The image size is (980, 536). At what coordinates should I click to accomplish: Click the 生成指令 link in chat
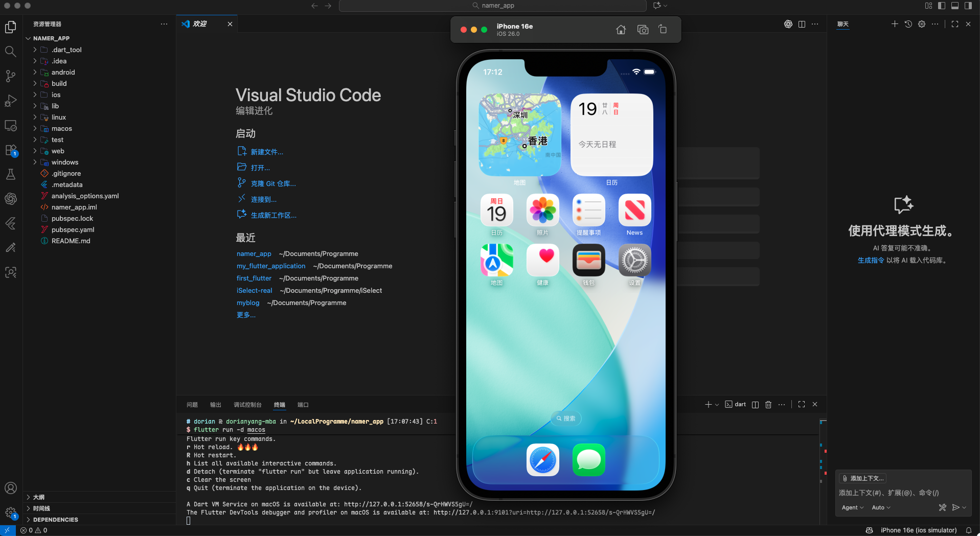coord(871,261)
